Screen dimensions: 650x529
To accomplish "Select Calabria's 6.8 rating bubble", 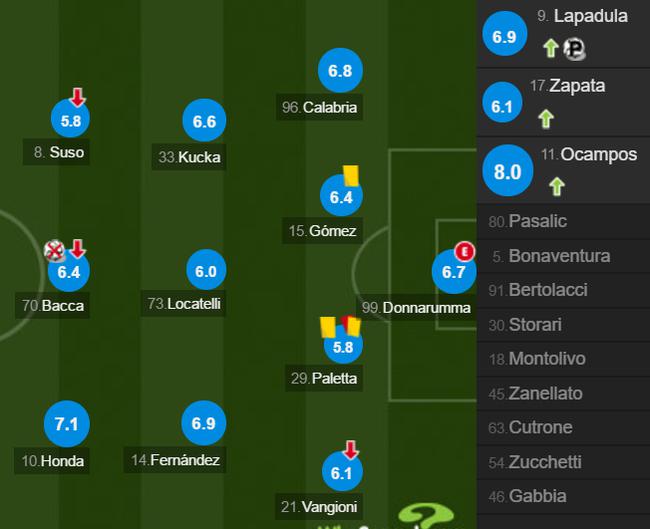I will point(340,71).
